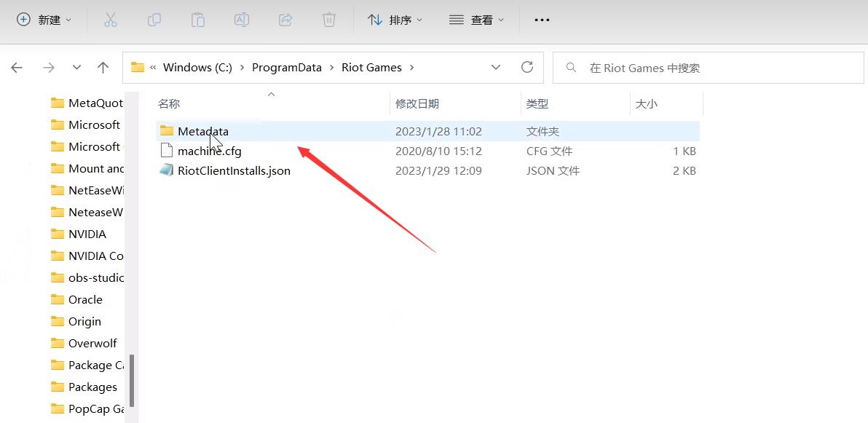Open the 排序 (Sort) dropdown
This screenshot has width=868, height=423.
(395, 20)
